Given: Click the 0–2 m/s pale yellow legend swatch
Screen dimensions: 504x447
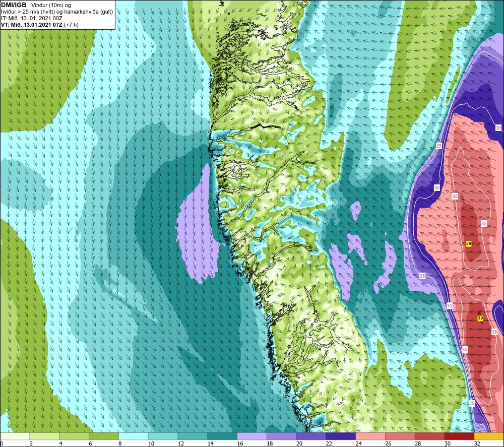Looking at the screenshot, I should (15, 436).
